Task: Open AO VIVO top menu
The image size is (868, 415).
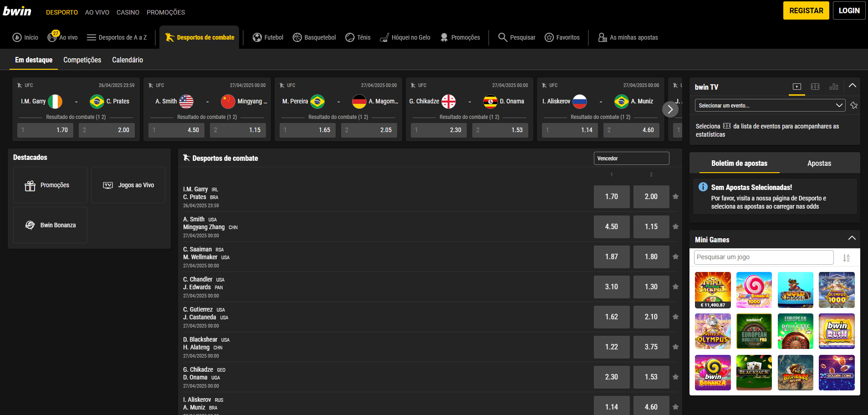Action: [x=97, y=12]
